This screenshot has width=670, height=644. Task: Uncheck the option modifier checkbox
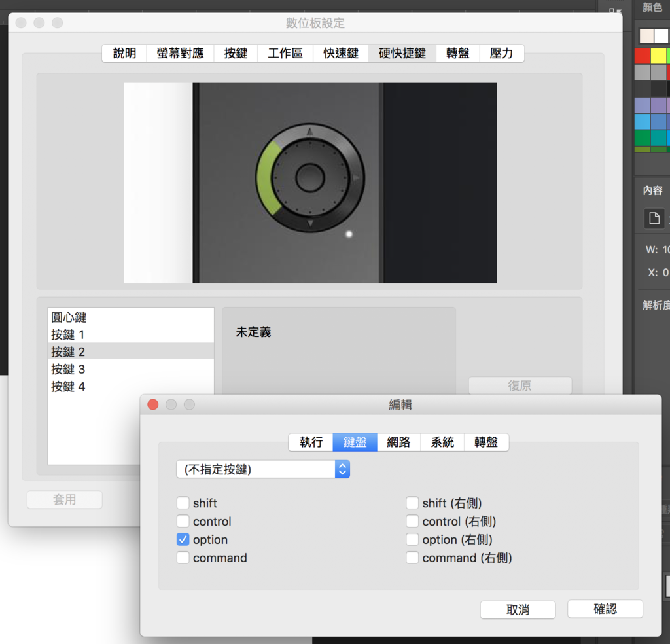click(183, 539)
